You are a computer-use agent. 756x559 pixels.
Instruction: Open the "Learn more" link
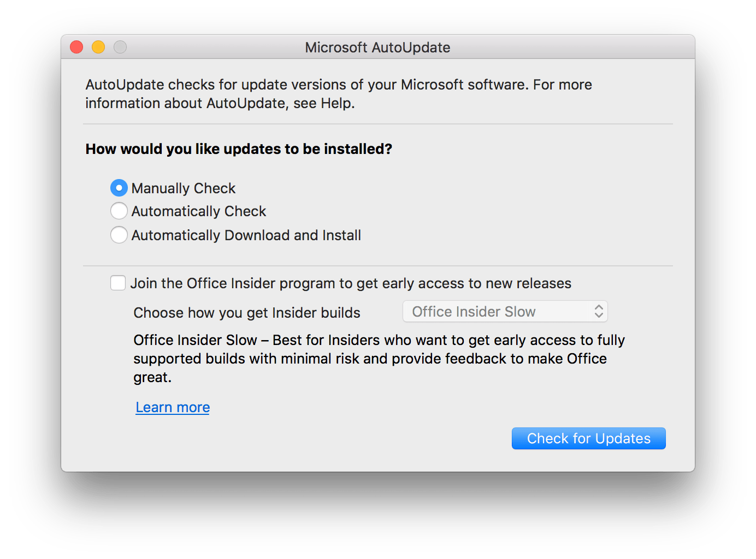(172, 407)
